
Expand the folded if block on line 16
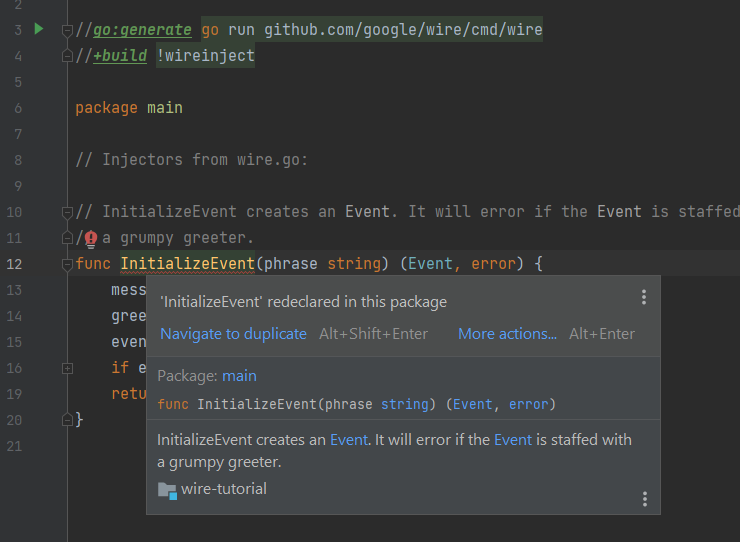tap(67, 368)
